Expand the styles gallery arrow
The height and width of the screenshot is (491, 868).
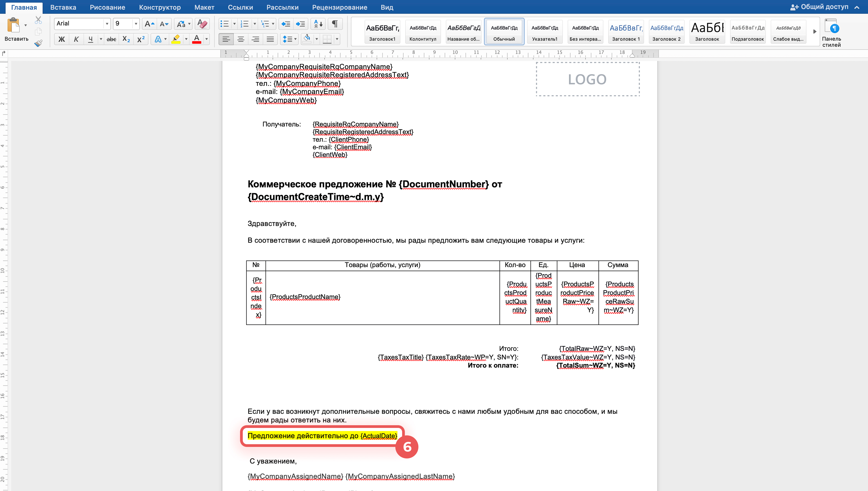click(x=815, y=31)
